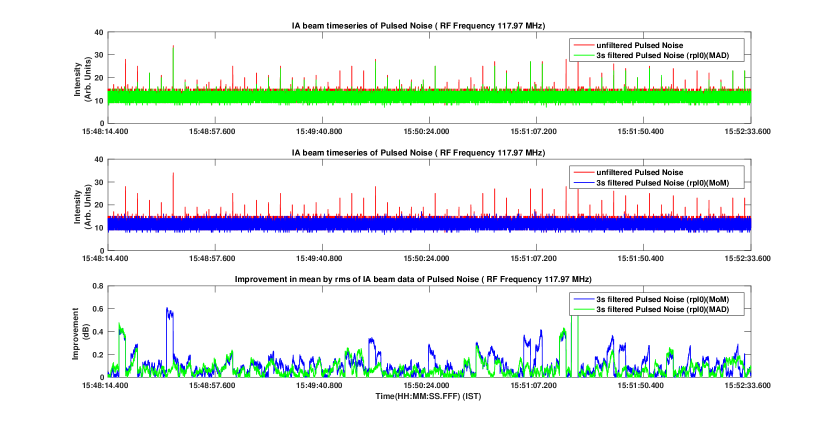This screenshot has height=424, width=830.
Task: Click the '0.8' y-tick on Improvement plot
Action: [x=98, y=286]
